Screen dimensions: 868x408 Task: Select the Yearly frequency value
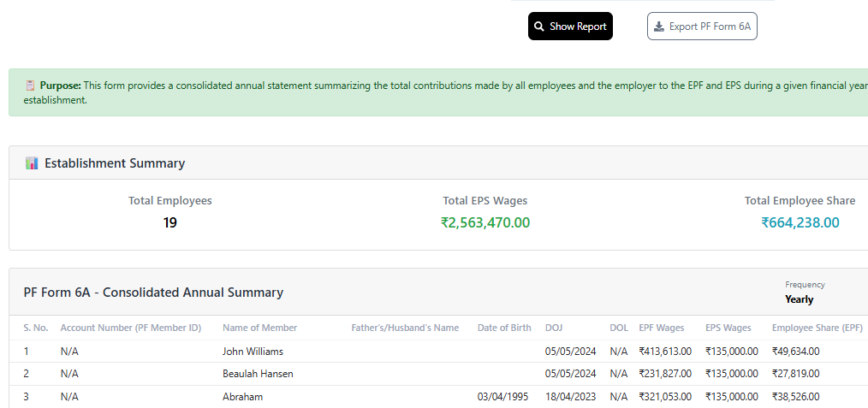tap(799, 299)
